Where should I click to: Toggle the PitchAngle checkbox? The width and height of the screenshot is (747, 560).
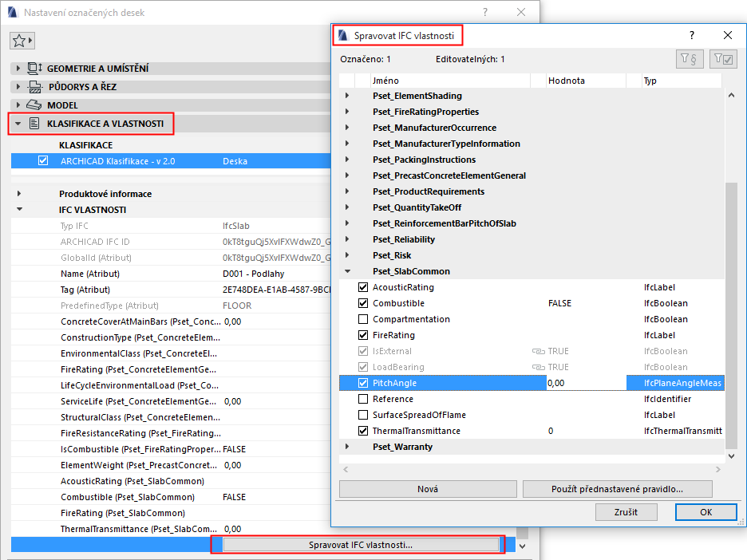point(363,383)
